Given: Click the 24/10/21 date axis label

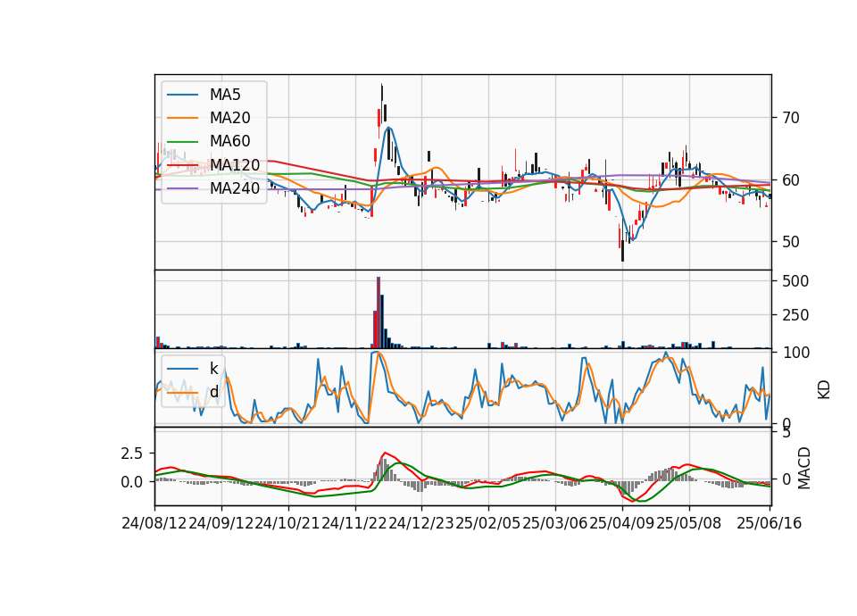Looking at the screenshot, I should tap(288, 523).
